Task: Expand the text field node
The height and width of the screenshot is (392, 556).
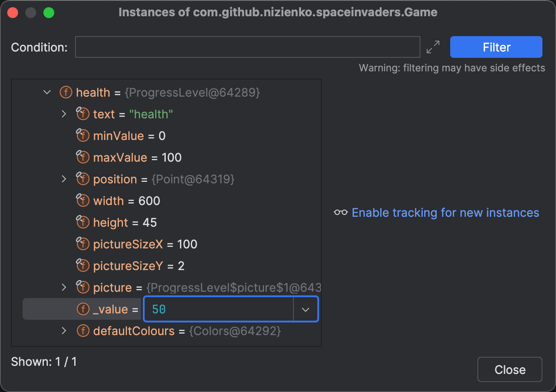Action: pyautogui.click(x=64, y=114)
